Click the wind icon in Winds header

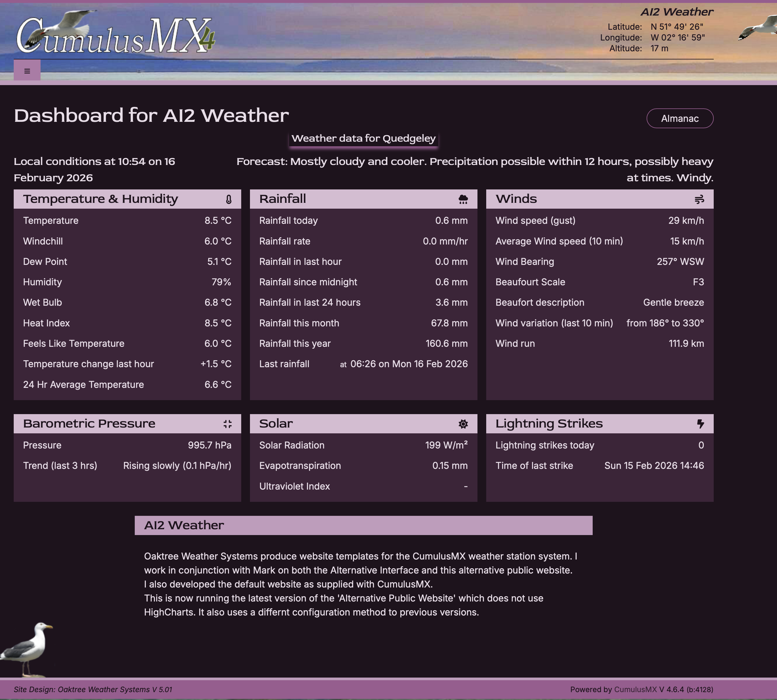point(699,199)
